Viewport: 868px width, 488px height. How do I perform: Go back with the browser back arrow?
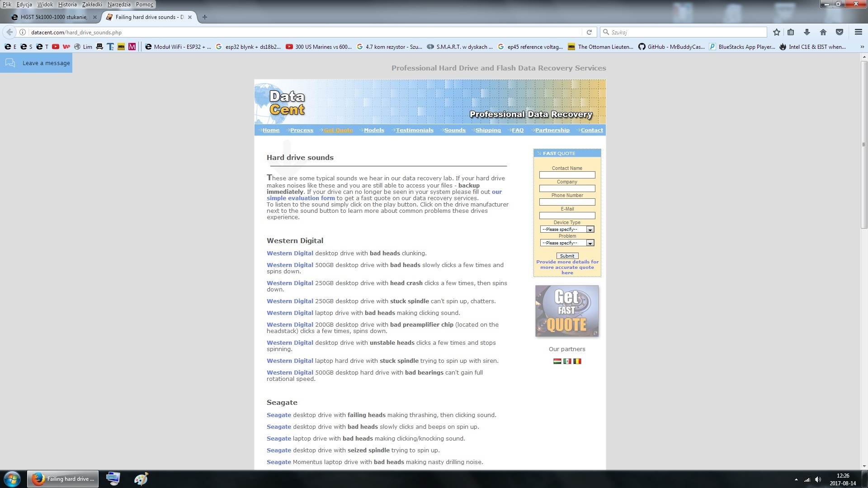coord(9,32)
